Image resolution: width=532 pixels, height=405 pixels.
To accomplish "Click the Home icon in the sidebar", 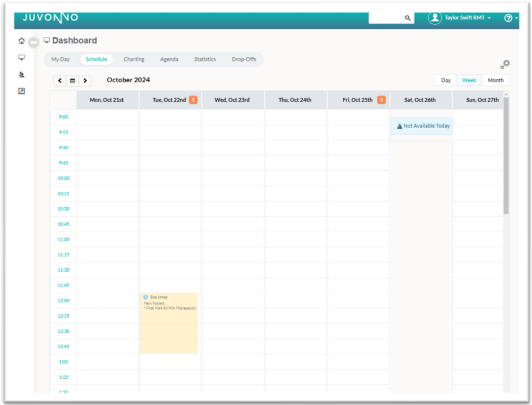I will point(21,41).
